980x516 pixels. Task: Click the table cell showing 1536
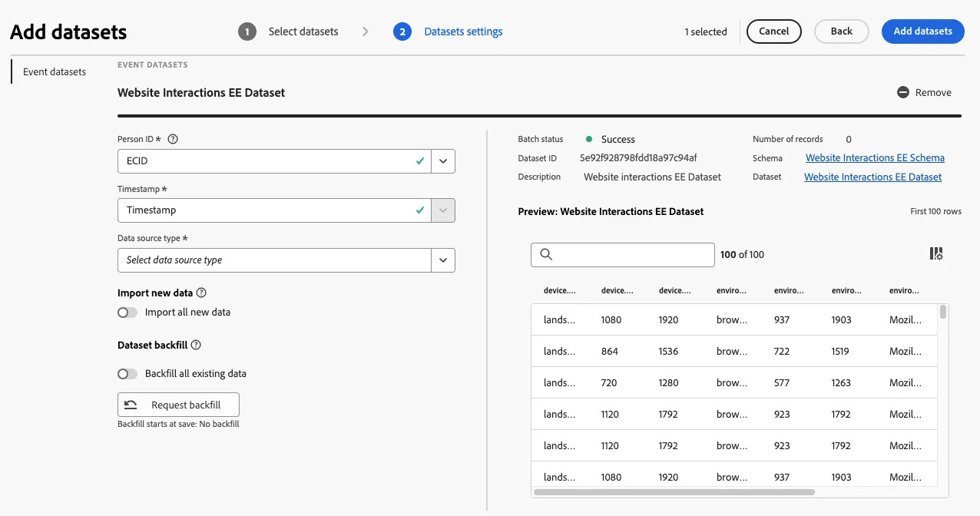tap(668, 352)
